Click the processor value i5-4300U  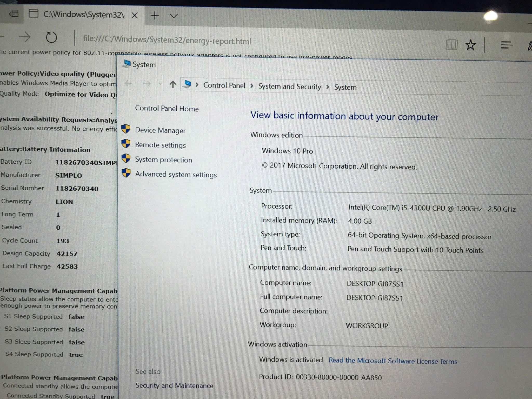pos(432,208)
